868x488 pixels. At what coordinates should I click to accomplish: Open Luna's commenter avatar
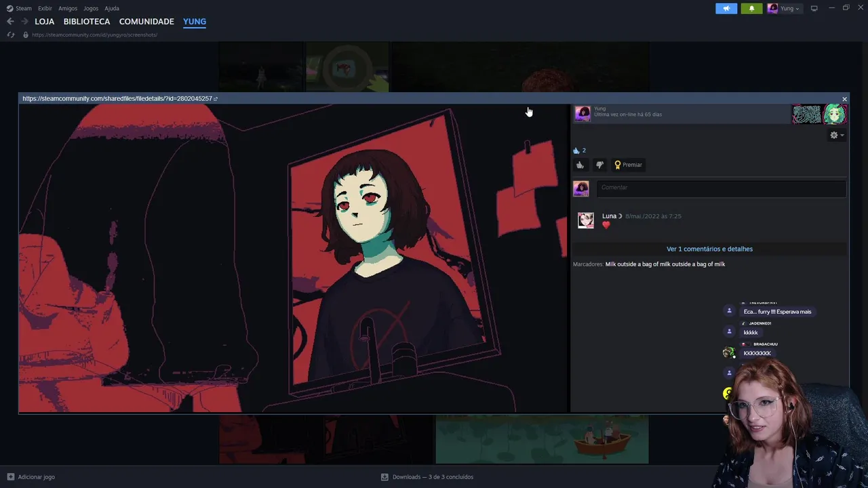click(x=586, y=220)
